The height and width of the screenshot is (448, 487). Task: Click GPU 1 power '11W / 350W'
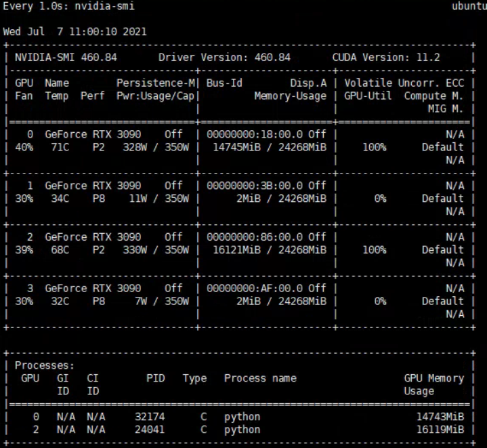coord(158,198)
